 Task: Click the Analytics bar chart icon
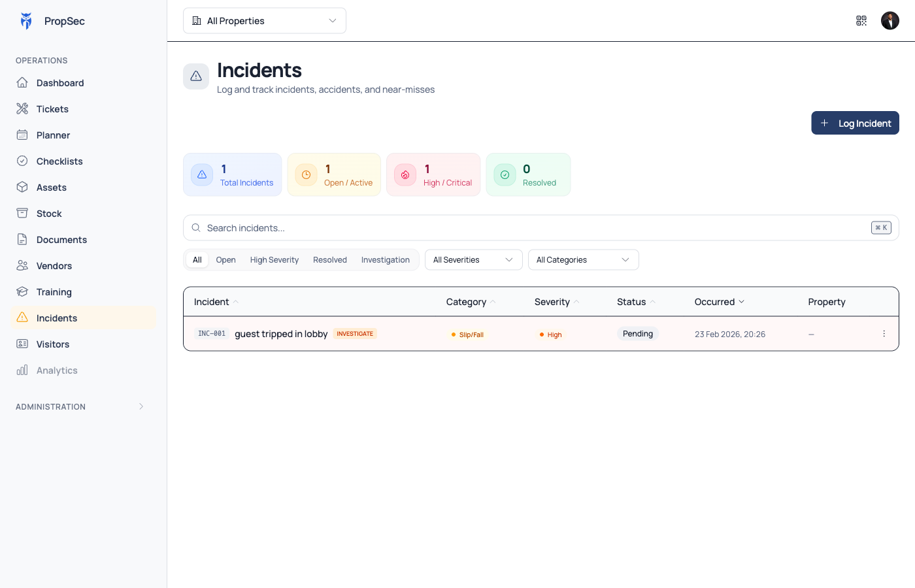click(22, 370)
